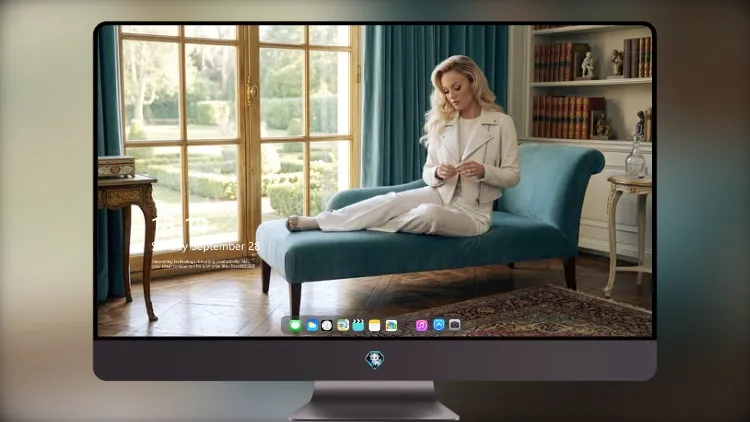Open the Clock app in dock
The height and width of the screenshot is (422, 750).
[327, 325]
